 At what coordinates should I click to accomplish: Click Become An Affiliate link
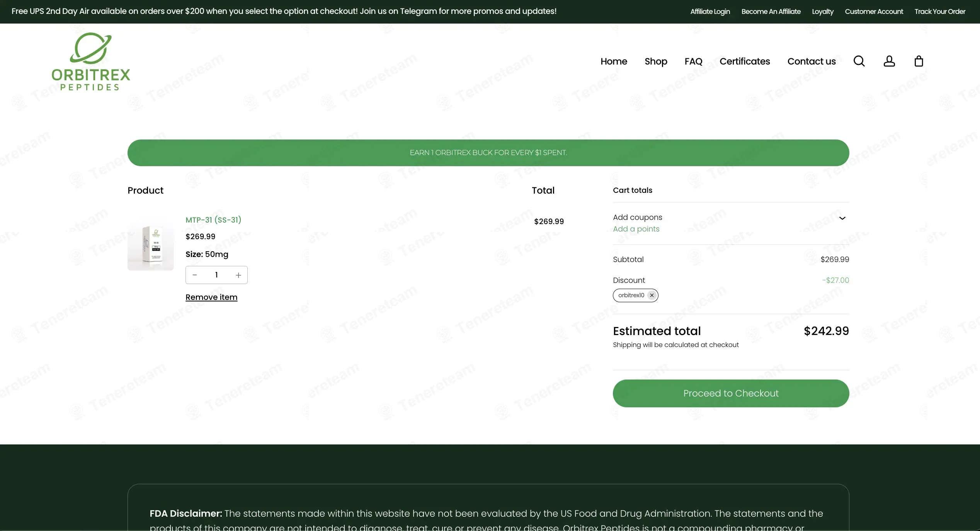coord(771,12)
